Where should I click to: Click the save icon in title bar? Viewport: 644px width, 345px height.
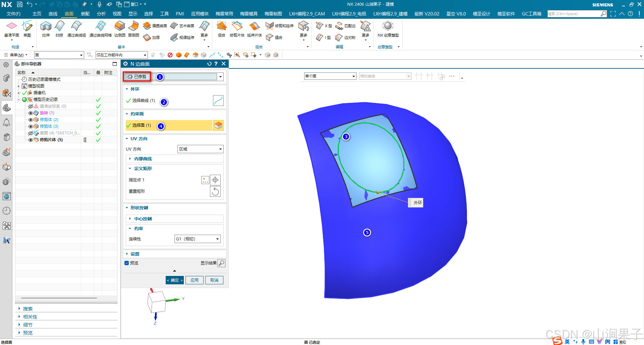[20, 4]
